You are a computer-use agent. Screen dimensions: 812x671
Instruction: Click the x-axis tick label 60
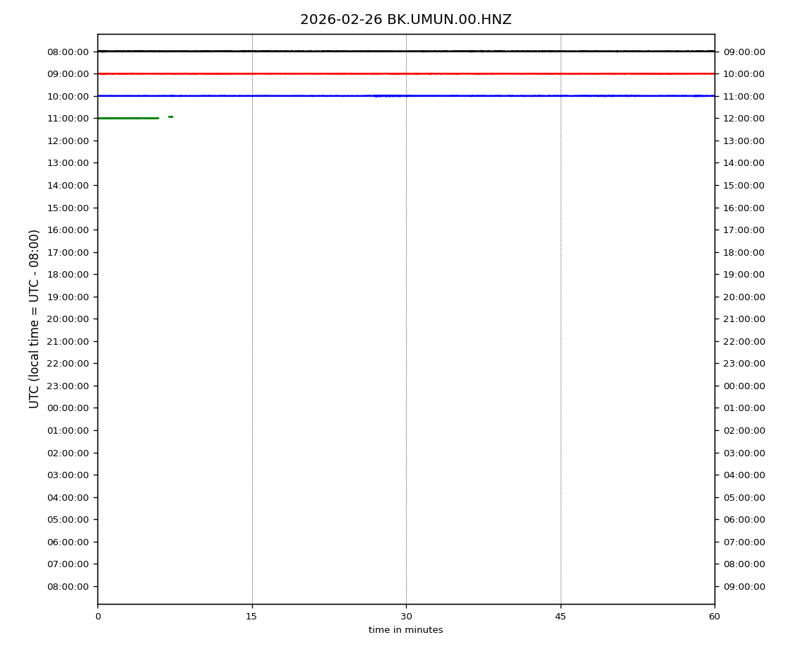[x=715, y=617]
